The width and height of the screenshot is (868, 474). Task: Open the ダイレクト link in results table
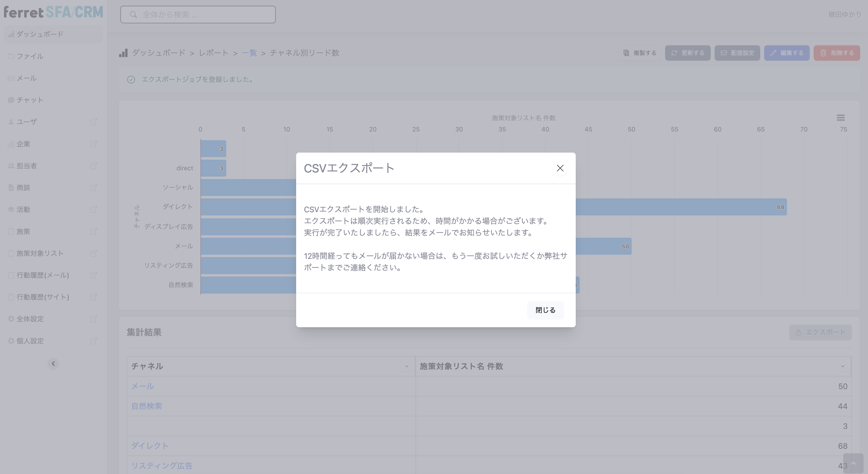click(x=150, y=446)
